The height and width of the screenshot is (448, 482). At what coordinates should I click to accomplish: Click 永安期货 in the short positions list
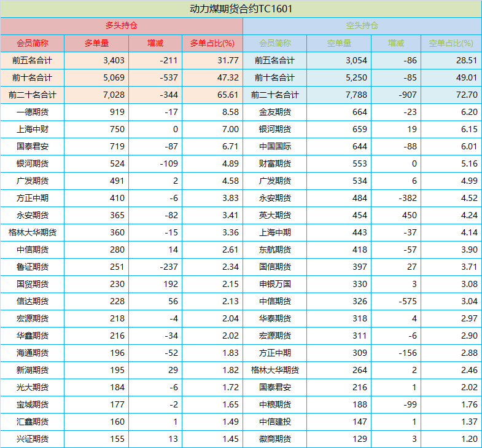(275, 198)
